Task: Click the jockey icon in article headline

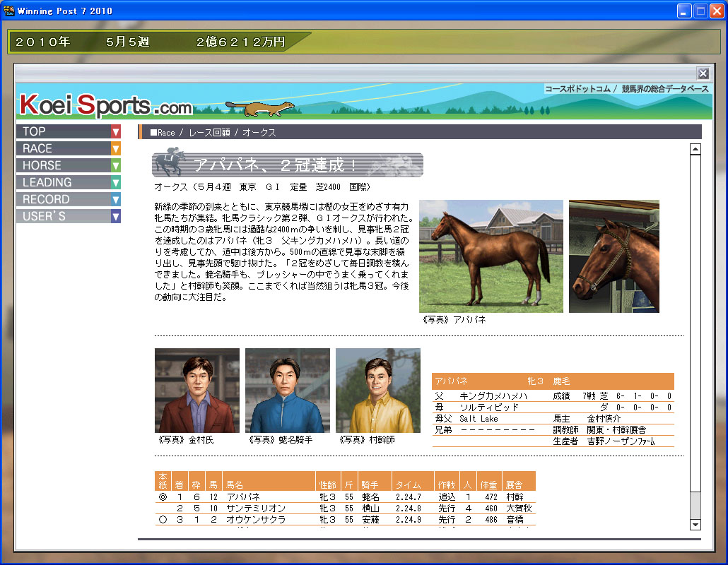Action: (170, 162)
